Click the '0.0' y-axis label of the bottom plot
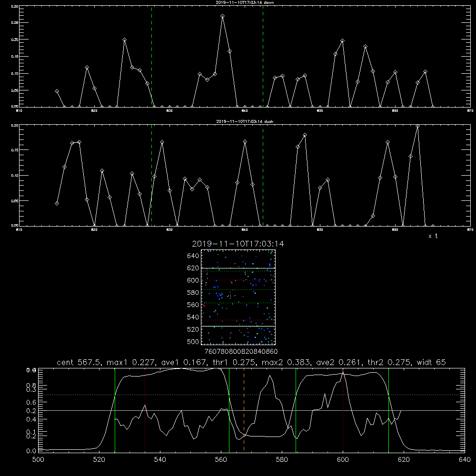 31,451
